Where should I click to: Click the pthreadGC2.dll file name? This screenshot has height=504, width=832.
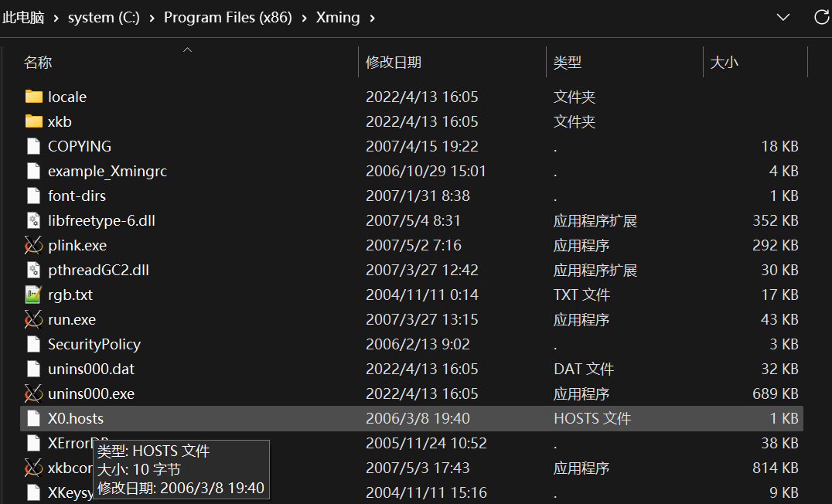pos(99,270)
